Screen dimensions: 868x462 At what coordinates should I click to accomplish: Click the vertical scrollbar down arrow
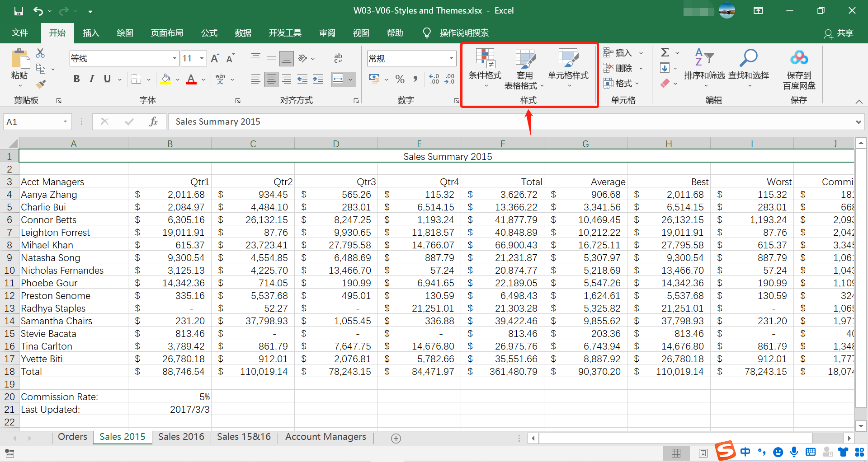(x=861, y=426)
